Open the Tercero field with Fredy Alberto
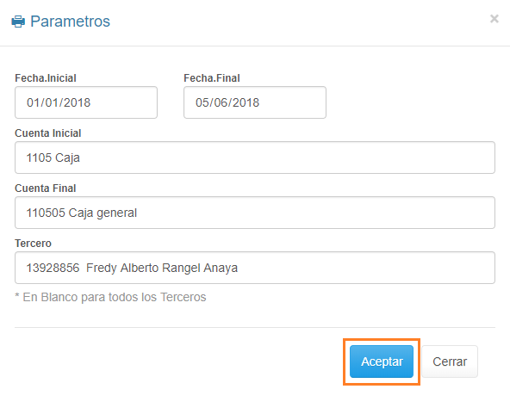 tap(255, 268)
